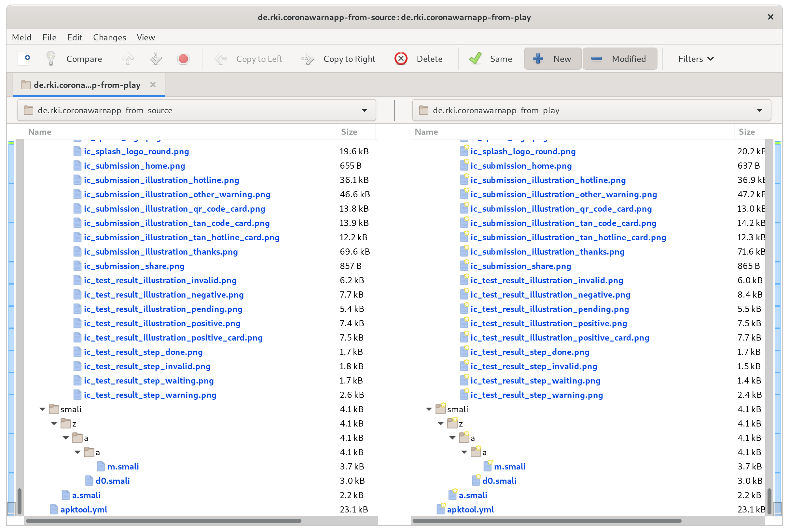This screenshot has width=789, height=532.
Task: Collapse the left smali folder
Action: 42,409
